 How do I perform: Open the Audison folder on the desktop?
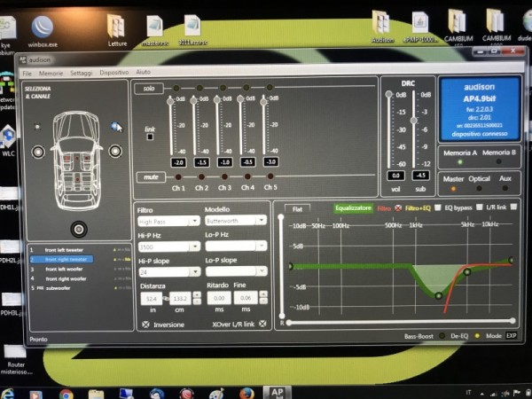tap(382, 27)
